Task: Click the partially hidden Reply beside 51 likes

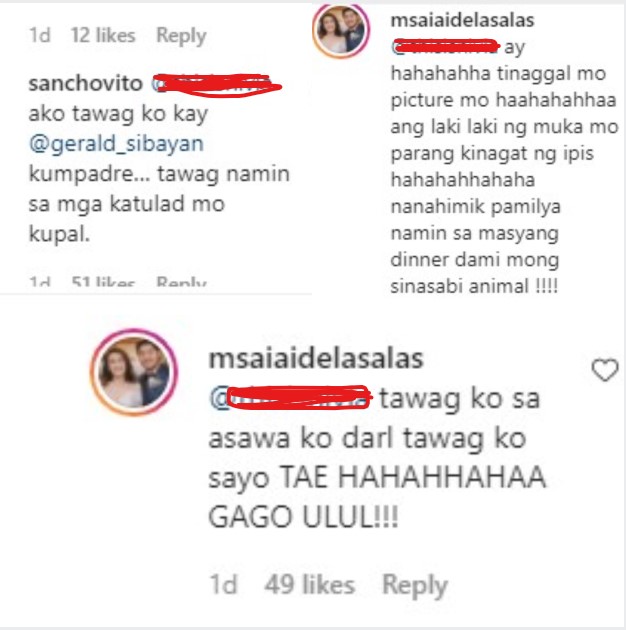Action: pyautogui.click(x=181, y=282)
